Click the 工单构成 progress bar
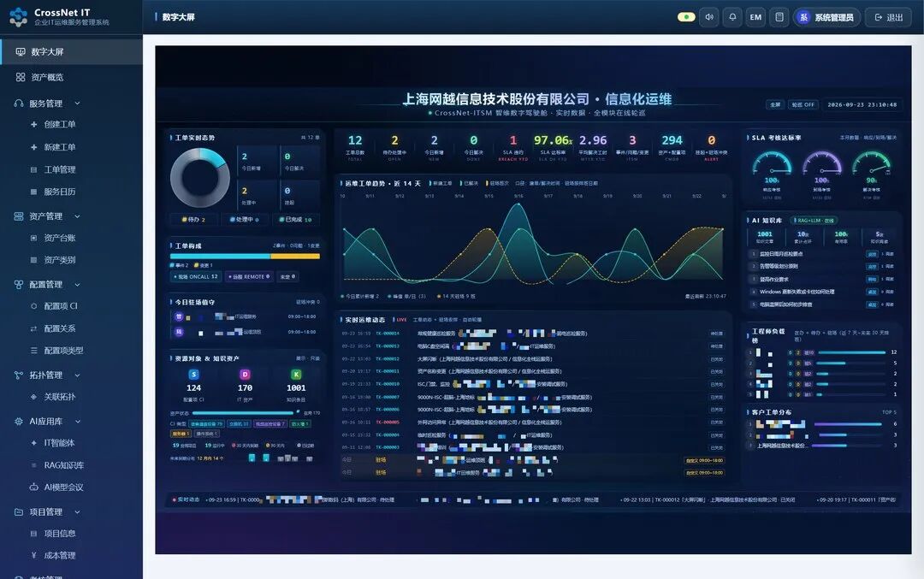 coord(245,257)
